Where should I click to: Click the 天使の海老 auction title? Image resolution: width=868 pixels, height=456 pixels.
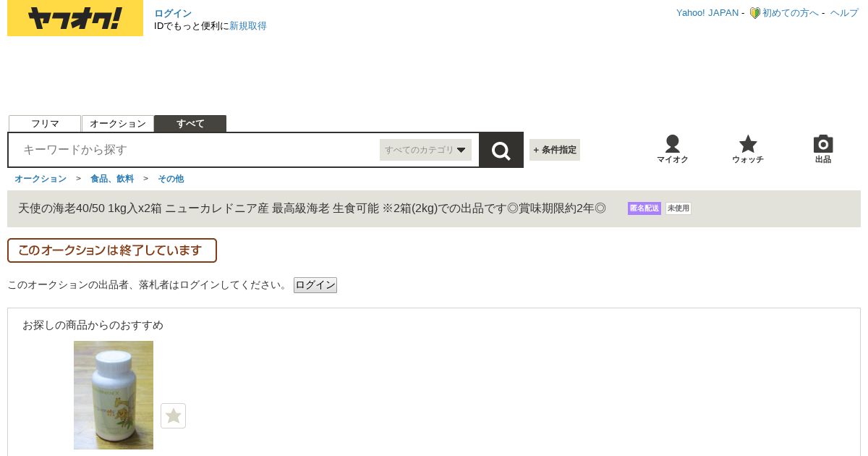coord(312,208)
